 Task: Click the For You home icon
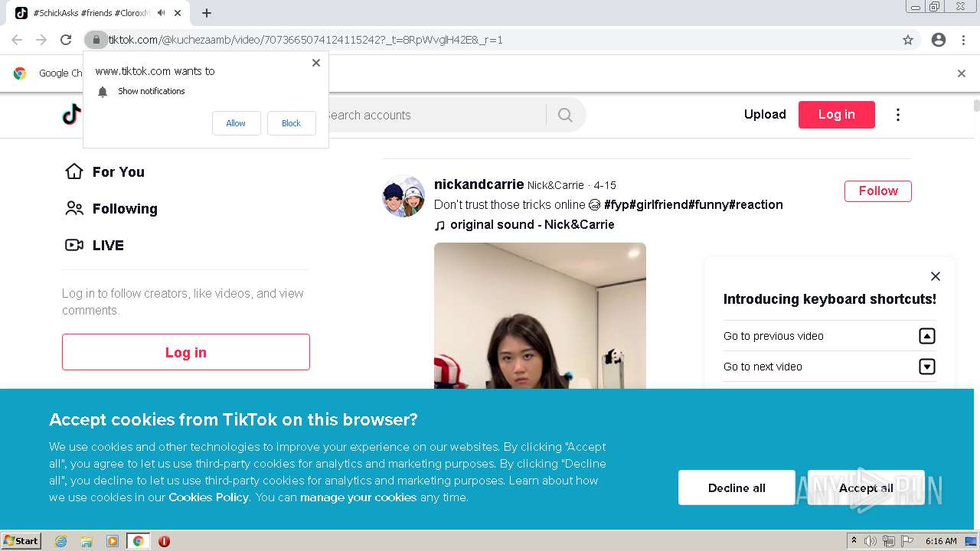74,171
